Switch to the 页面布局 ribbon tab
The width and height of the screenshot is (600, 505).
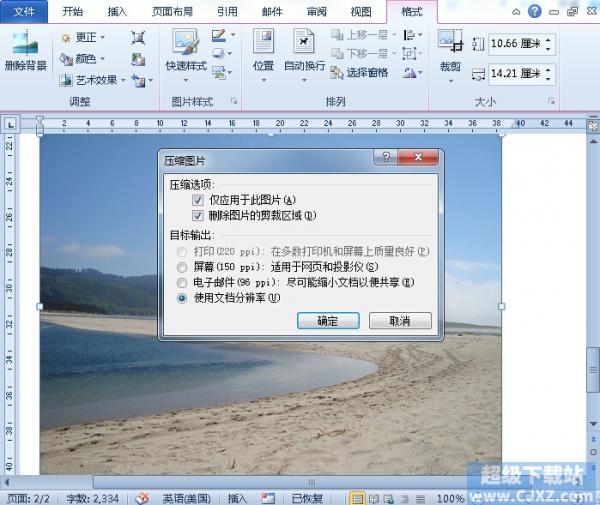[174, 12]
